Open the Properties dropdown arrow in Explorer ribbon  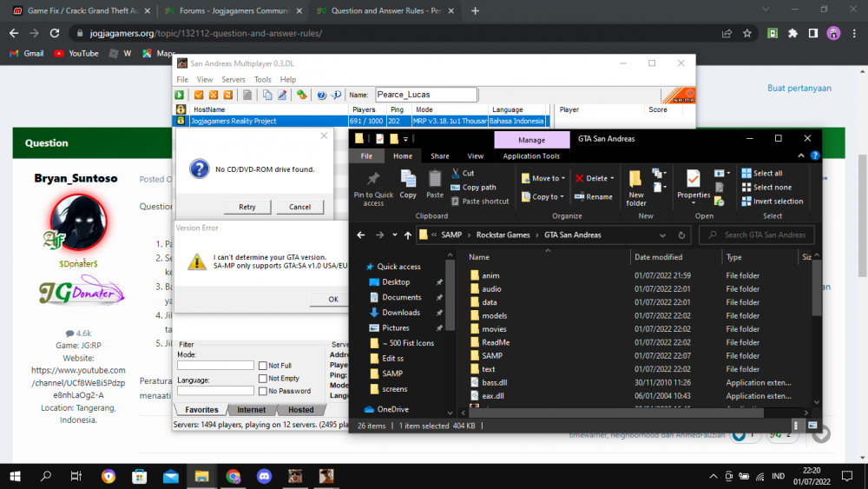693,202
